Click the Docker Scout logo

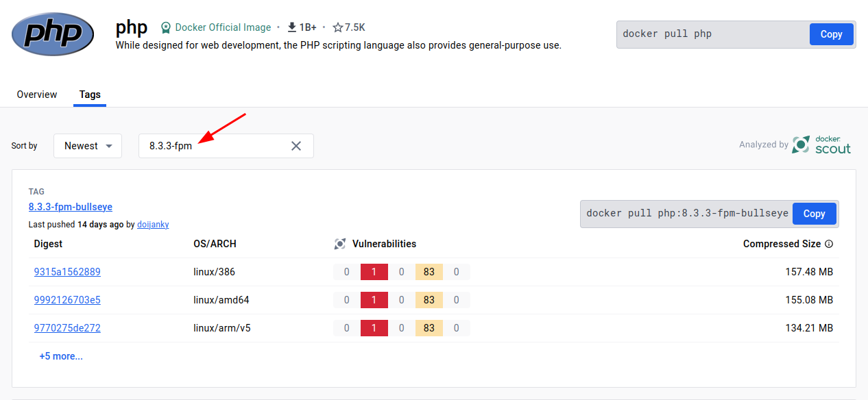pyautogui.click(x=821, y=145)
